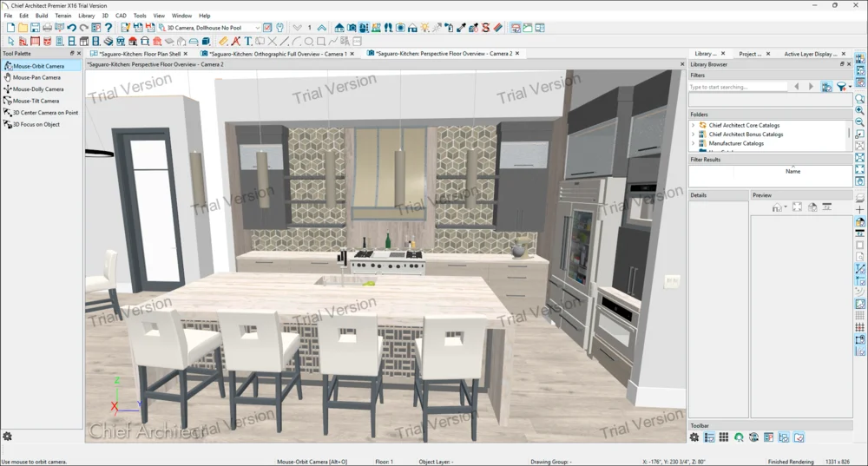The width and height of the screenshot is (868, 466).
Task: Toggle the reference grid icon on right toolbar
Action: [859, 316]
